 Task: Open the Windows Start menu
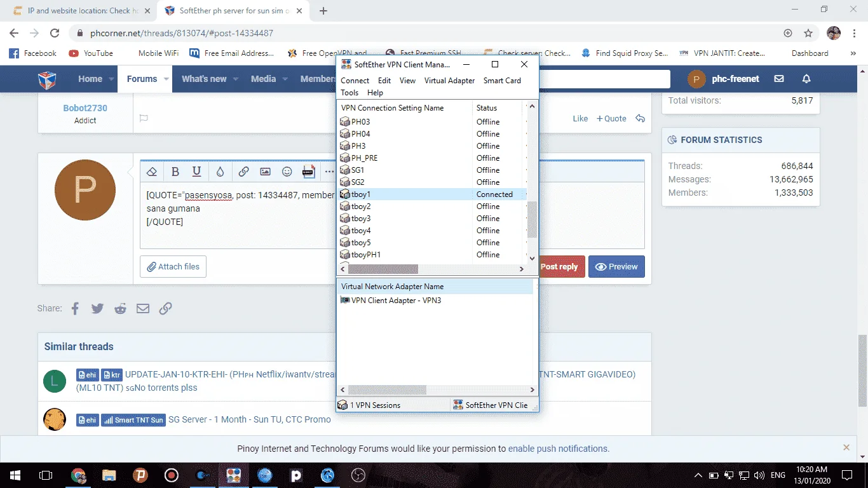pos(15,475)
